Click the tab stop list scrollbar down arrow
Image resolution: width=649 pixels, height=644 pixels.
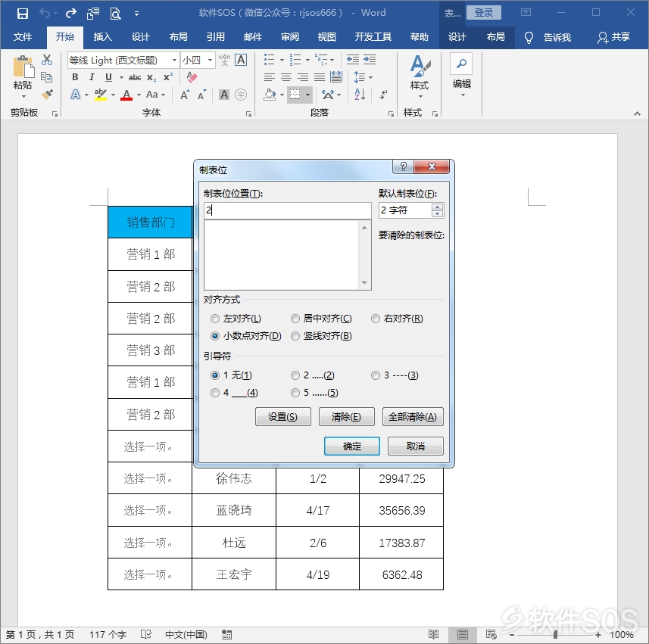pyautogui.click(x=364, y=283)
